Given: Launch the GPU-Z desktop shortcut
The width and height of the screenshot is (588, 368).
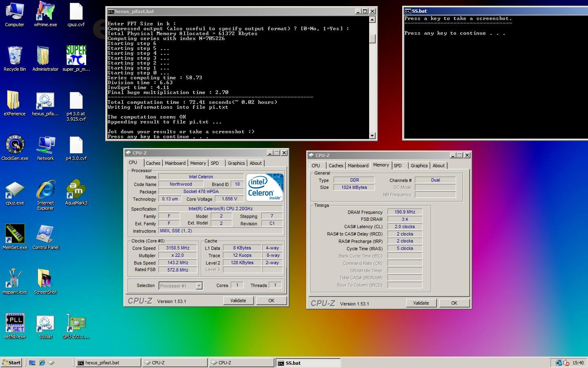Looking at the screenshot, I should click(x=76, y=327).
